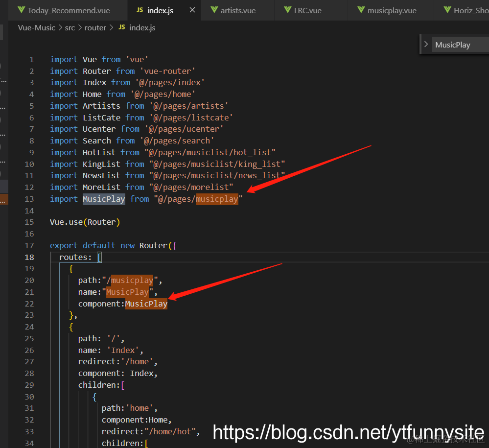Click the MusicPlay find input field
This screenshot has width=489, height=448.
click(460, 45)
